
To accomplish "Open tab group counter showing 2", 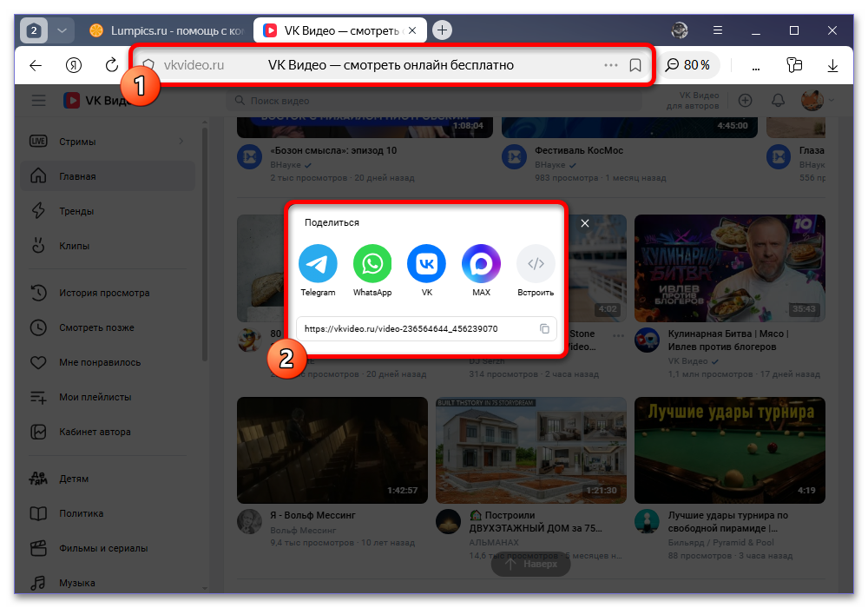I will (x=34, y=30).
